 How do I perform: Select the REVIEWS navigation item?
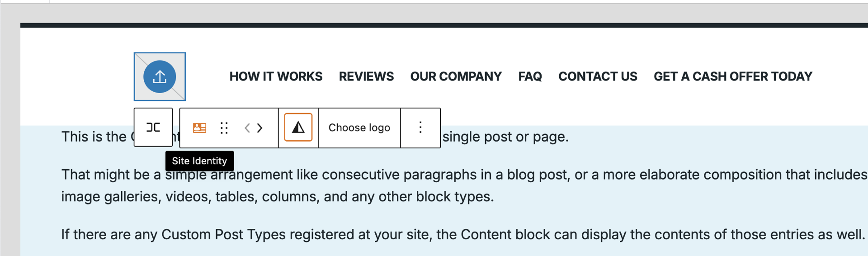[x=366, y=76]
